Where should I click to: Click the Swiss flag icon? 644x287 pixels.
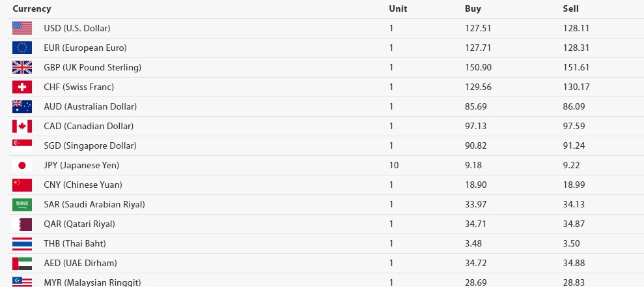tap(21, 87)
